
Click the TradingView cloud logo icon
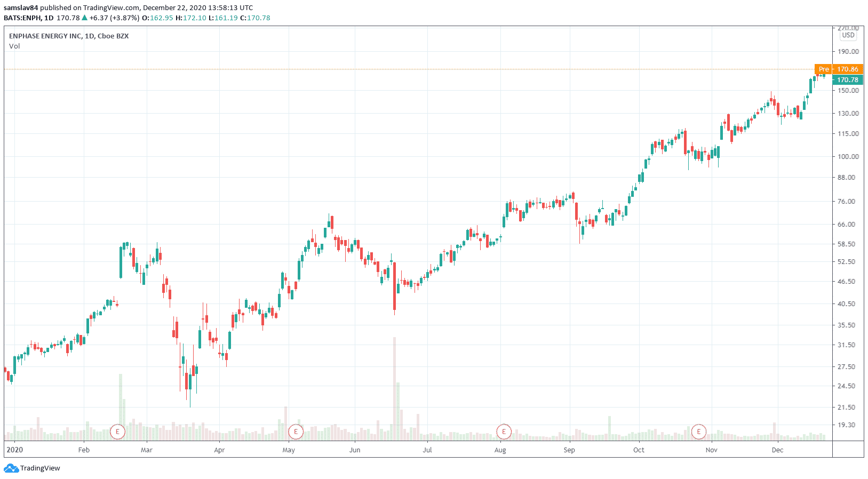point(11,468)
